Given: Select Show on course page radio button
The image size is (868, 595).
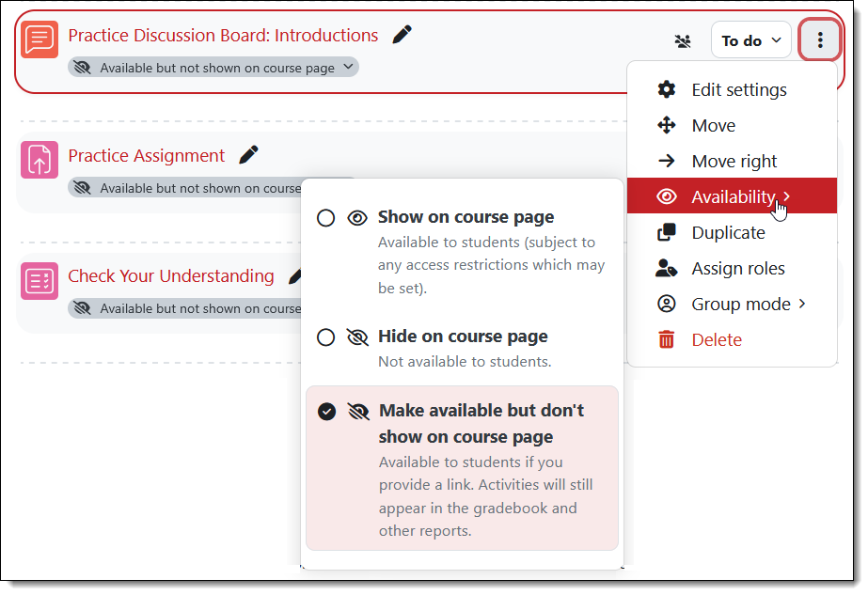Looking at the screenshot, I should pos(325,217).
